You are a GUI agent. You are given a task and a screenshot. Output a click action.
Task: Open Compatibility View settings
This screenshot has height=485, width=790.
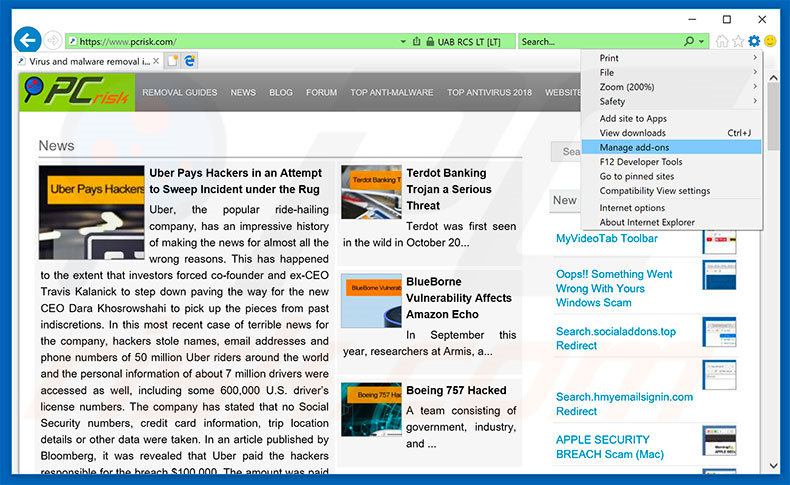point(671,191)
